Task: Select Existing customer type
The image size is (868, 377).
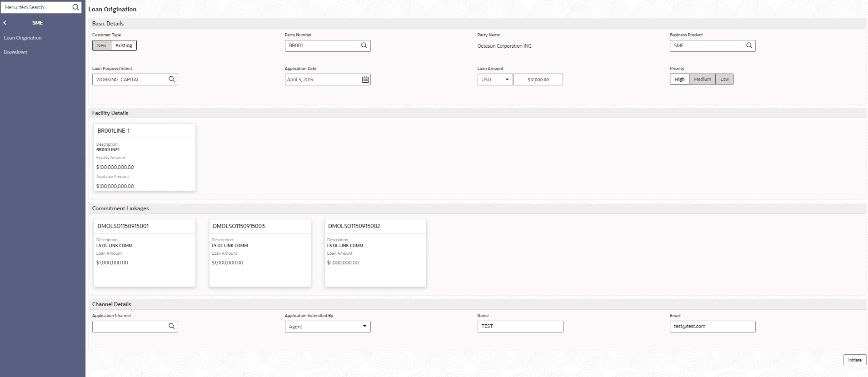Action: pos(124,45)
